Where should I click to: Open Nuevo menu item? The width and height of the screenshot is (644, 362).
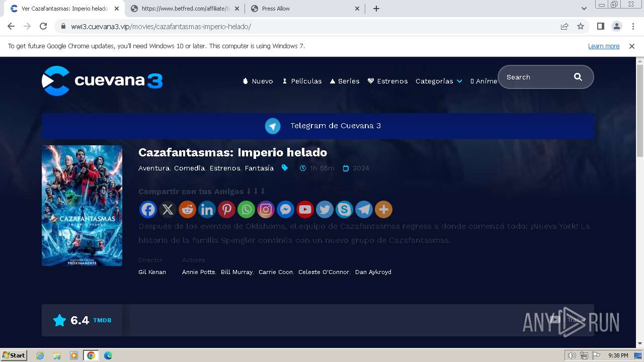[258, 81]
